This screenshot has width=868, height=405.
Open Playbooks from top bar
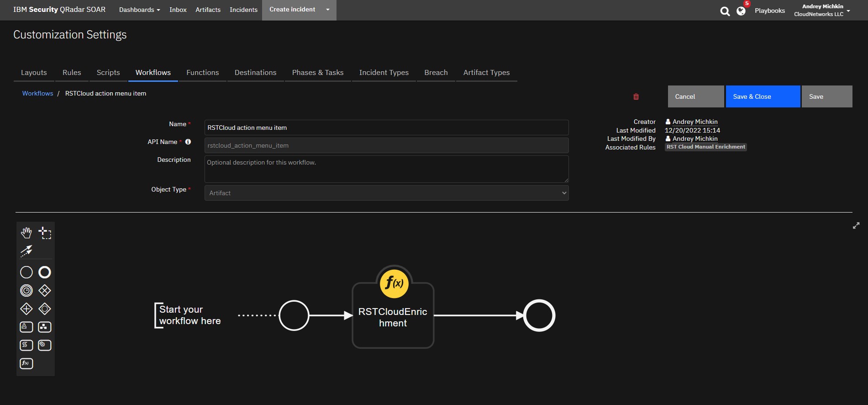coord(770,11)
